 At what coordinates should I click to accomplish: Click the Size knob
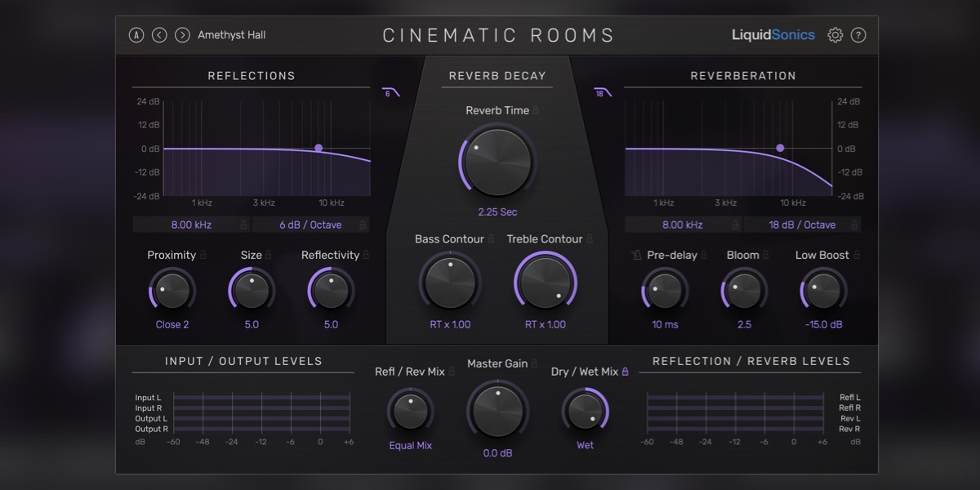click(x=252, y=291)
